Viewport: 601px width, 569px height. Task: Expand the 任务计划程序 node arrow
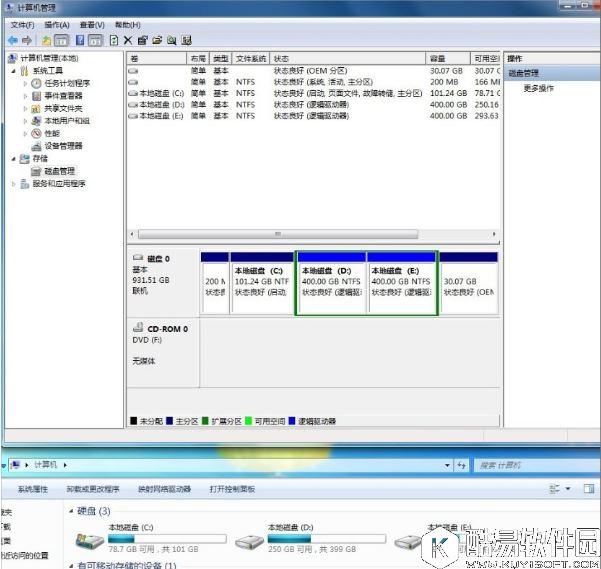25,84
